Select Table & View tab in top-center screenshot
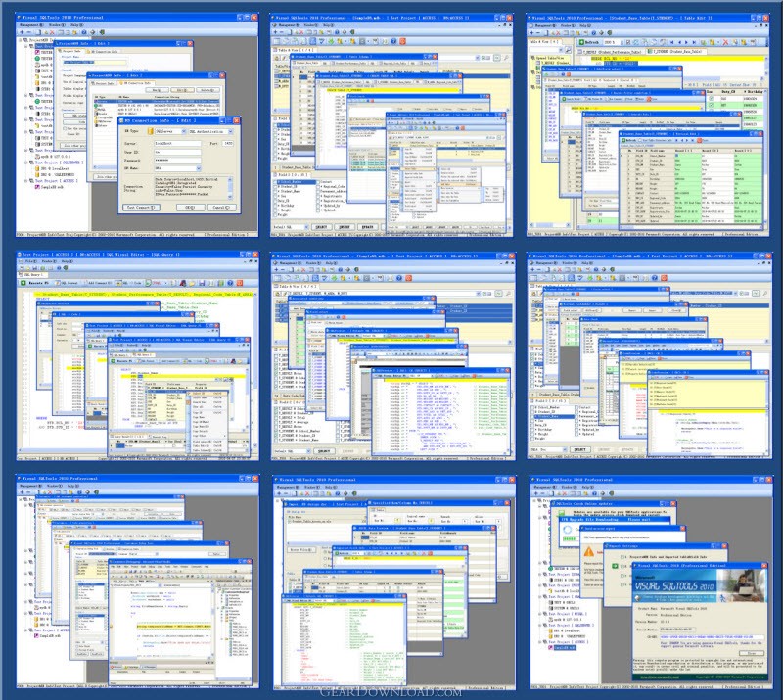783x700 pixels. coord(293,50)
